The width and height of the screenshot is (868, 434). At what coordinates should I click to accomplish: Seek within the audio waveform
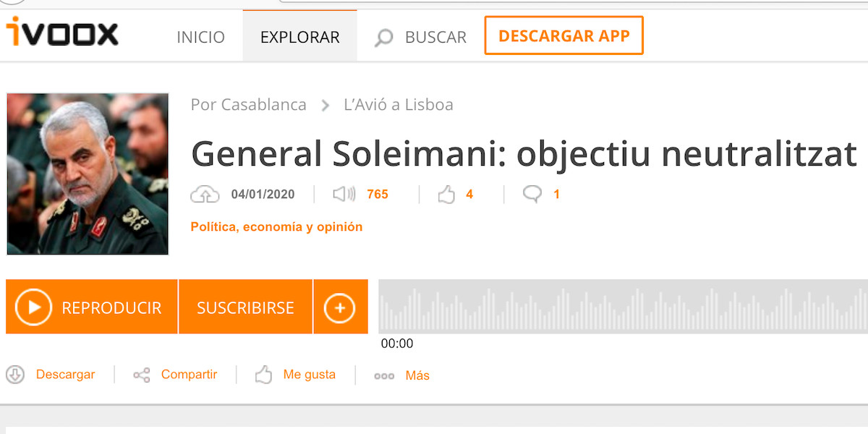coord(622,307)
